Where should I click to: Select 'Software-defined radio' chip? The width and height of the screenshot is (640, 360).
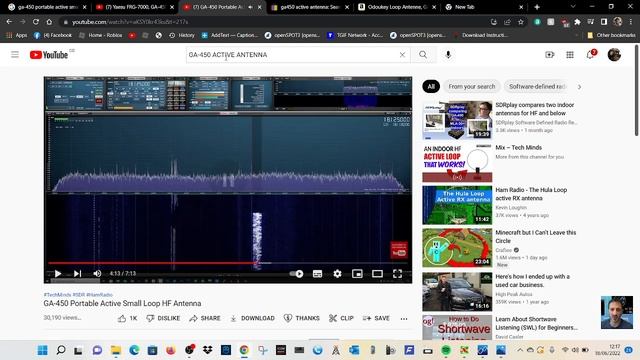tap(537, 87)
